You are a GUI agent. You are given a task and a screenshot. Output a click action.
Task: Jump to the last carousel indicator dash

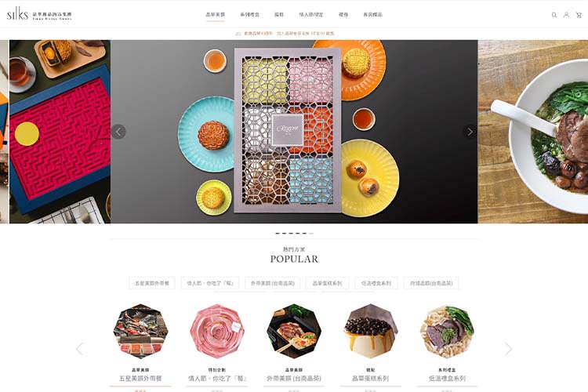click(311, 234)
